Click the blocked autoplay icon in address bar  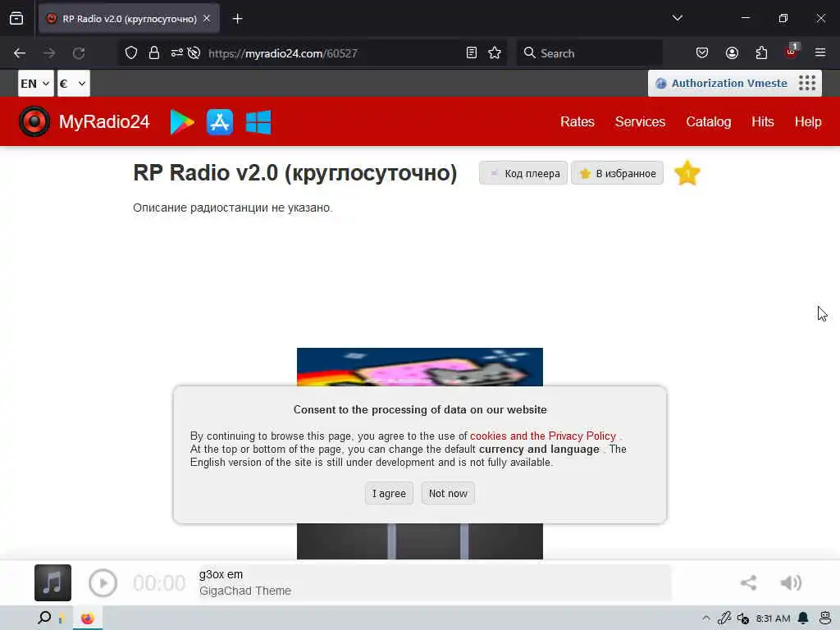(194, 53)
